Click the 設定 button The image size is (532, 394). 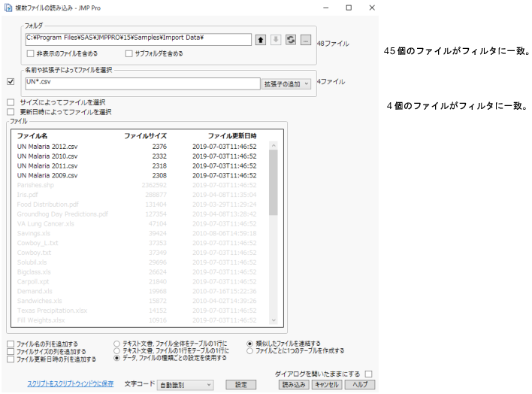[241, 385]
